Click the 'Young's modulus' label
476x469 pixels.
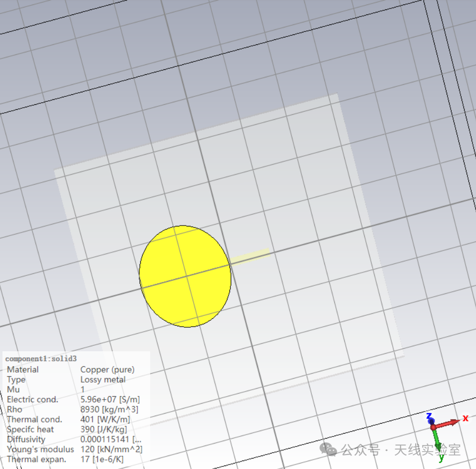tap(40, 449)
